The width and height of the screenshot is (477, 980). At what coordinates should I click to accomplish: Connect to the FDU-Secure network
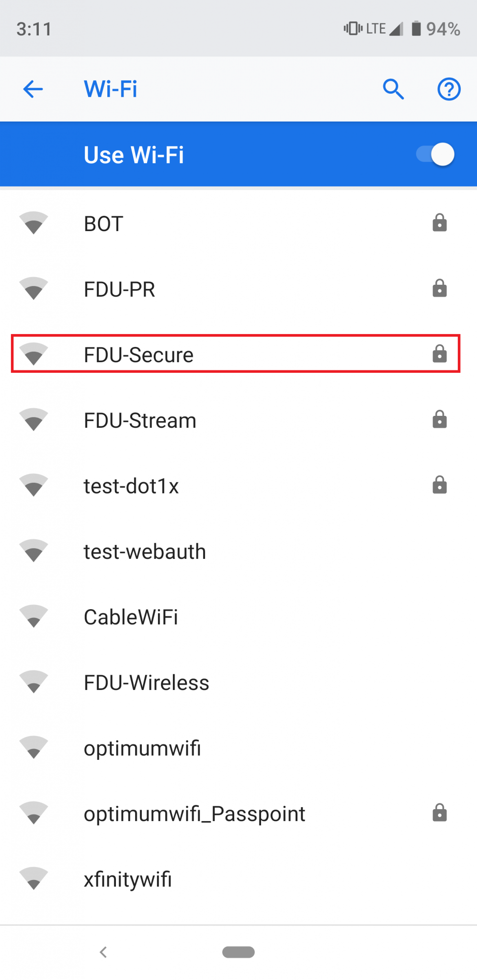pos(236,354)
